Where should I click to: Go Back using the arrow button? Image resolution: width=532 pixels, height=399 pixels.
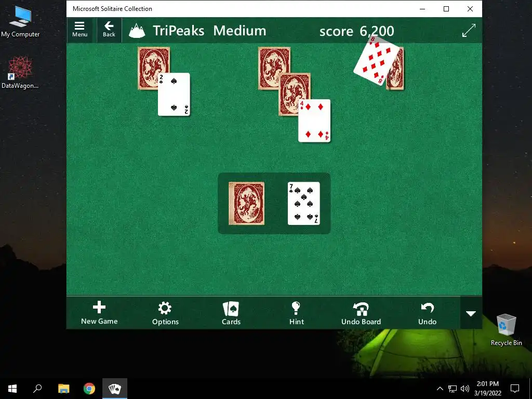point(109,30)
